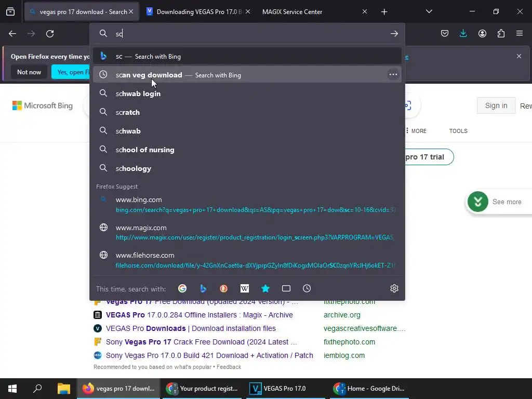Go back with the back arrow

click(x=12, y=34)
